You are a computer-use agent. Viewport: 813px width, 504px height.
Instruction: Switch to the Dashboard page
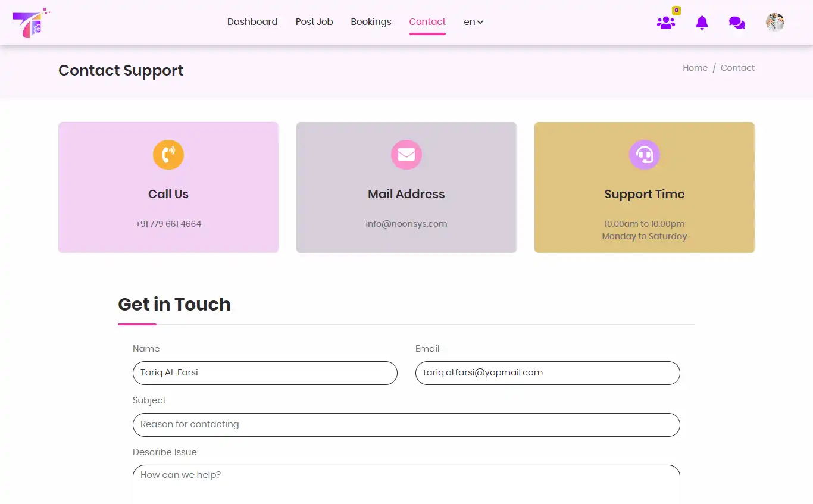point(252,22)
